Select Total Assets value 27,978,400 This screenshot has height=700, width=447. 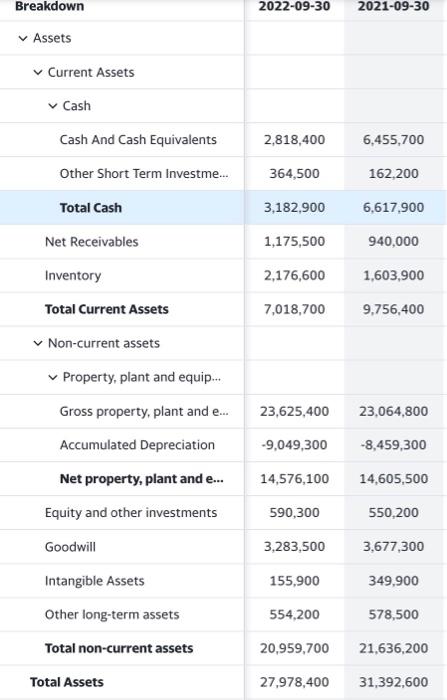tap(294, 683)
